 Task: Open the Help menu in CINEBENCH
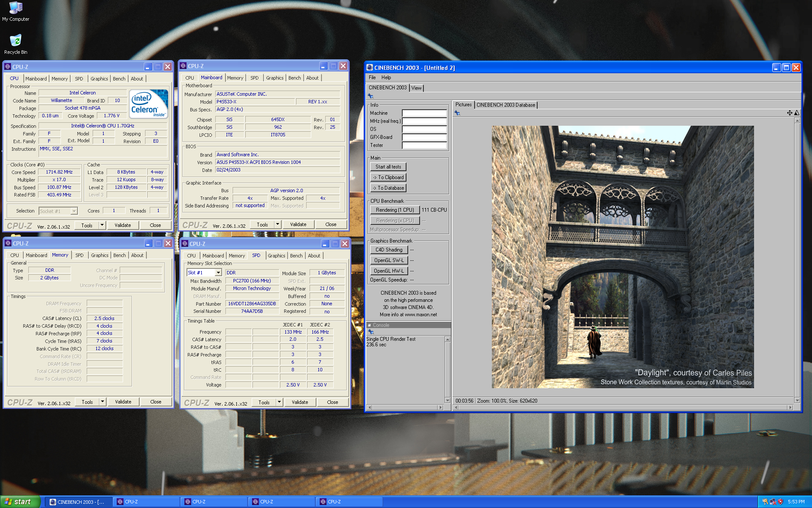386,77
